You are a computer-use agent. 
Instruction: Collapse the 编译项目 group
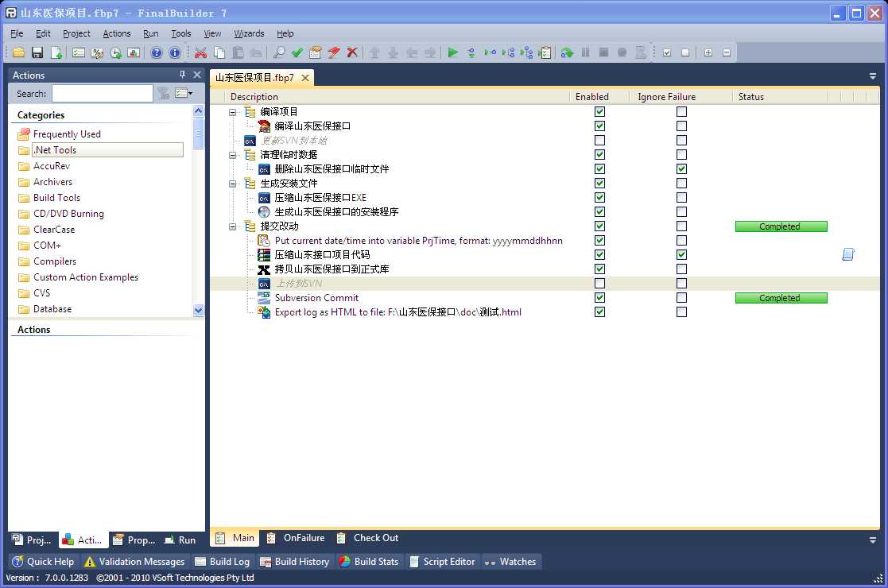tap(232, 112)
